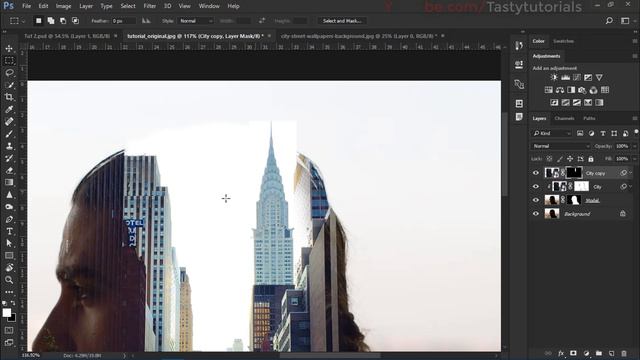Toggle visibility of the Model layer
This screenshot has height=360, width=640.
point(536,200)
